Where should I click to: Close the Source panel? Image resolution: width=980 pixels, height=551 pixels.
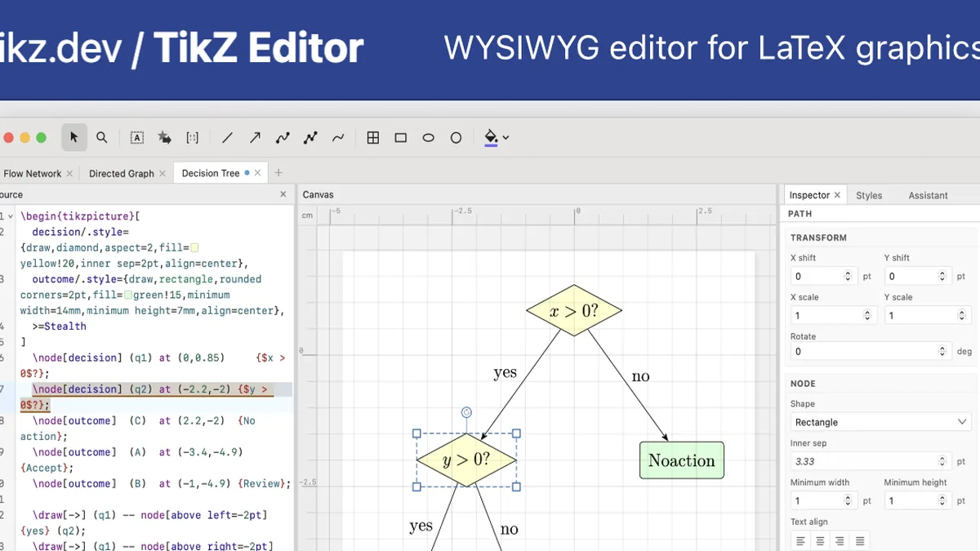(x=283, y=194)
